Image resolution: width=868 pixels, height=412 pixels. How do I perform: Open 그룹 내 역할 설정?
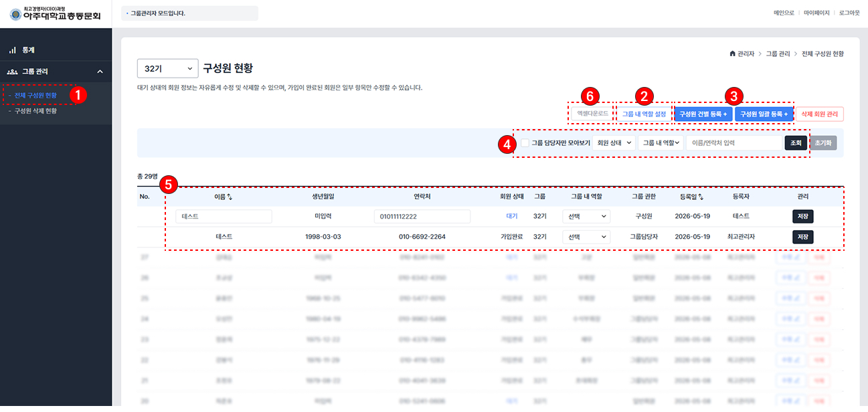(644, 114)
